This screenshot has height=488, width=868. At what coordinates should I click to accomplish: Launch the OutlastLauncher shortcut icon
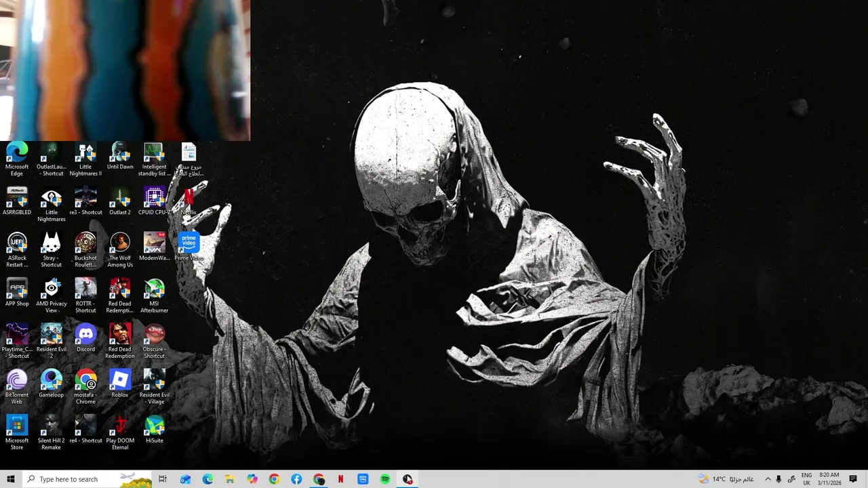(x=52, y=159)
